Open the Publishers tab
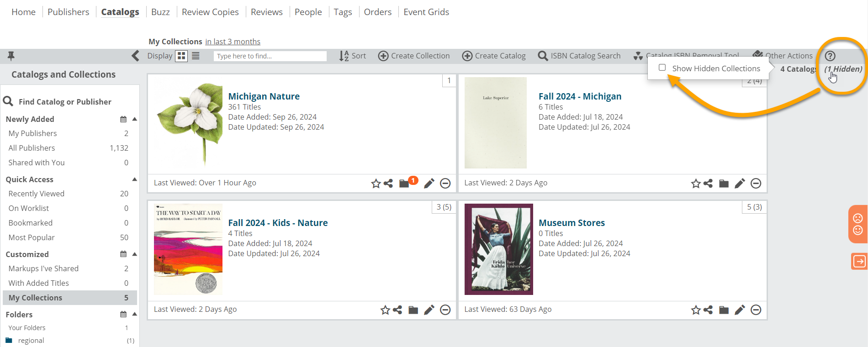The image size is (868, 347). tap(69, 12)
